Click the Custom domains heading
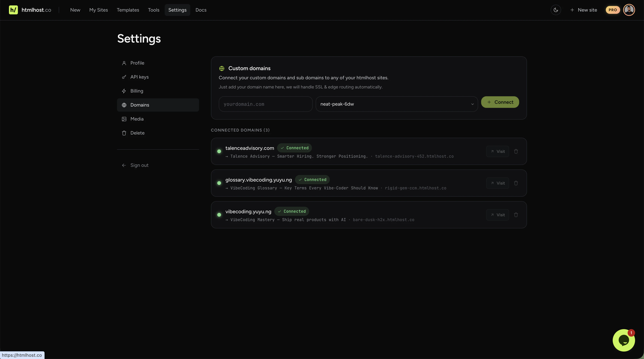644x359 pixels. tap(250, 69)
